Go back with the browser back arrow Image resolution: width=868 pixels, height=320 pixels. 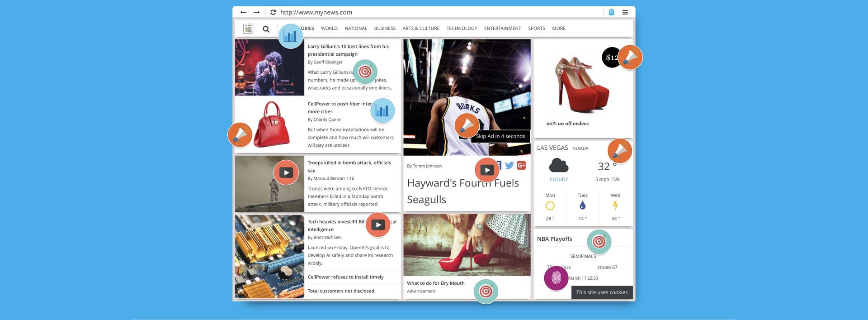243,12
